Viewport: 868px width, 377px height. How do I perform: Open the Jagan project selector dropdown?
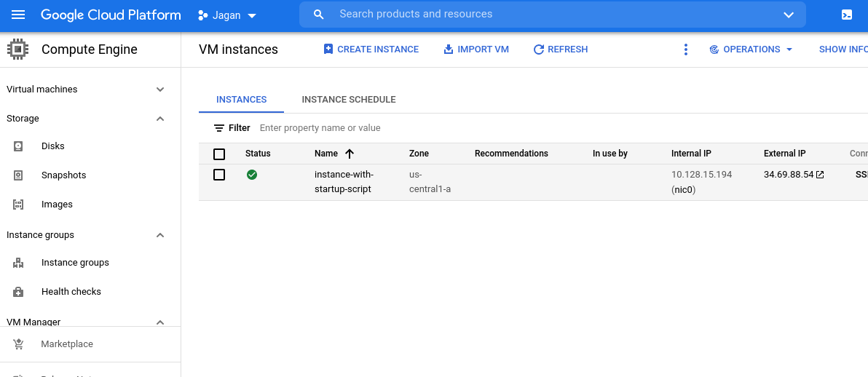227,15
